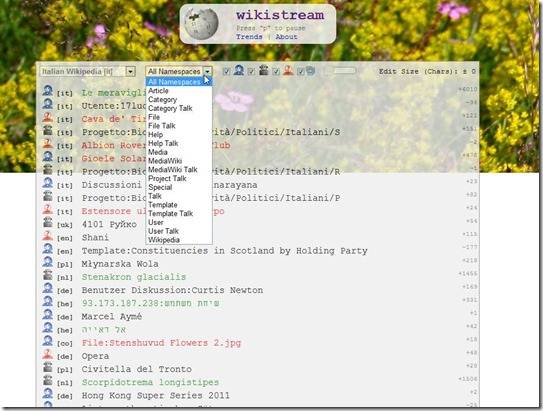Toggle the last filter checkbox beside globe icon

301,71
